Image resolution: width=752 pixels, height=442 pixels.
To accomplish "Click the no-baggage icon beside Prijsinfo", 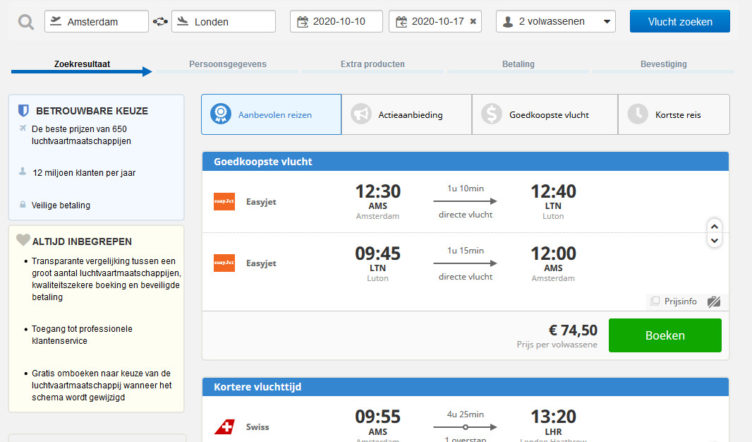I will 714,301.
